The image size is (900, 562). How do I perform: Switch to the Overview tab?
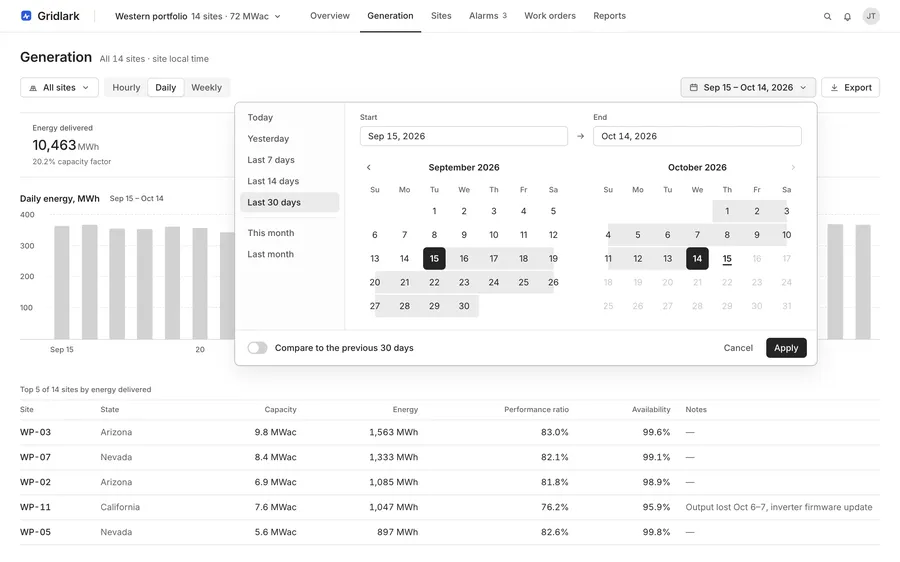329,16
